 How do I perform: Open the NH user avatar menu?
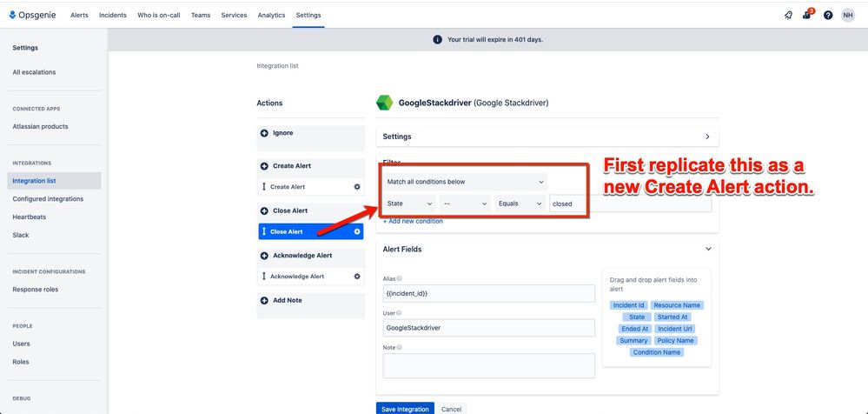[x=847, y=16]
